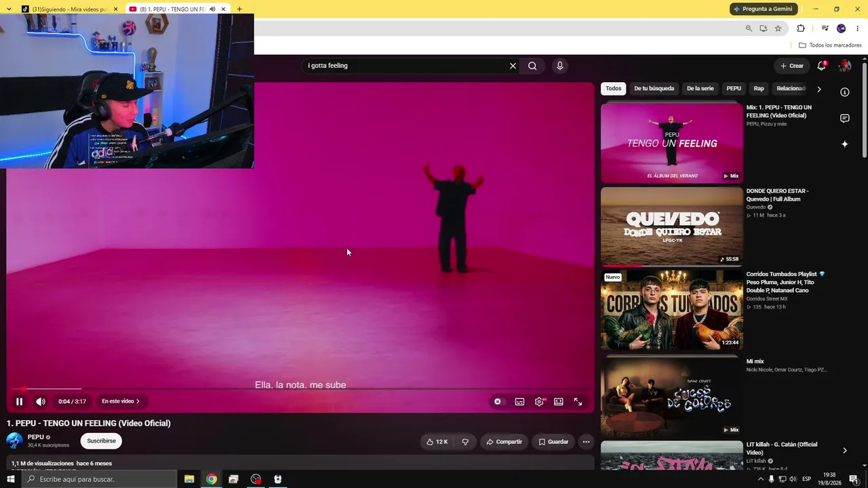Image resolution: width=868 pixels, height=488 pixels.
Task: Select the PEPU filter chip
Action: pyautogui.click(x=734, y=89)
